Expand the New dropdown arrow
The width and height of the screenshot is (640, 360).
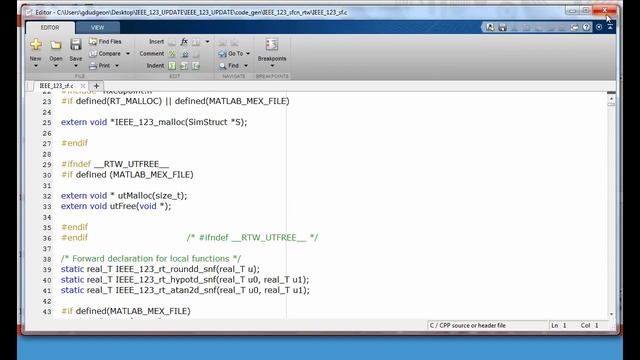coord(36,66)
